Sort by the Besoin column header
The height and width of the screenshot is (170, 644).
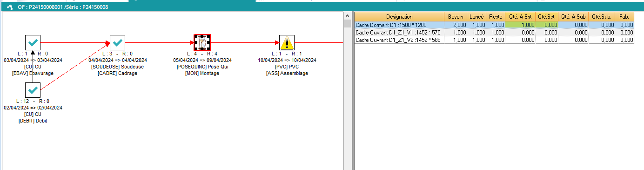click(455, 17)
